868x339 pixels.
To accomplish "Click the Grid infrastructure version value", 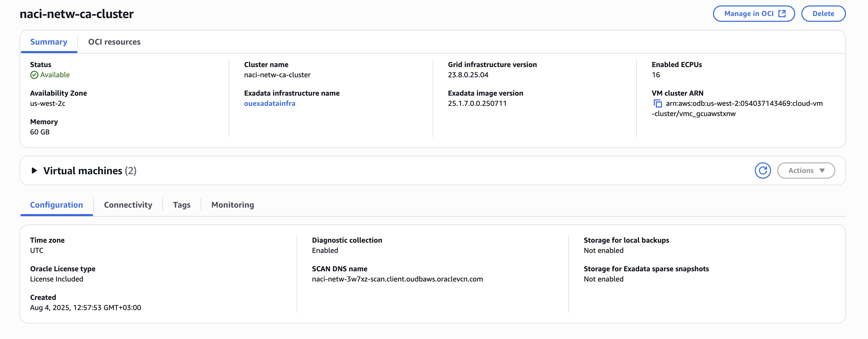I will 468,75.
